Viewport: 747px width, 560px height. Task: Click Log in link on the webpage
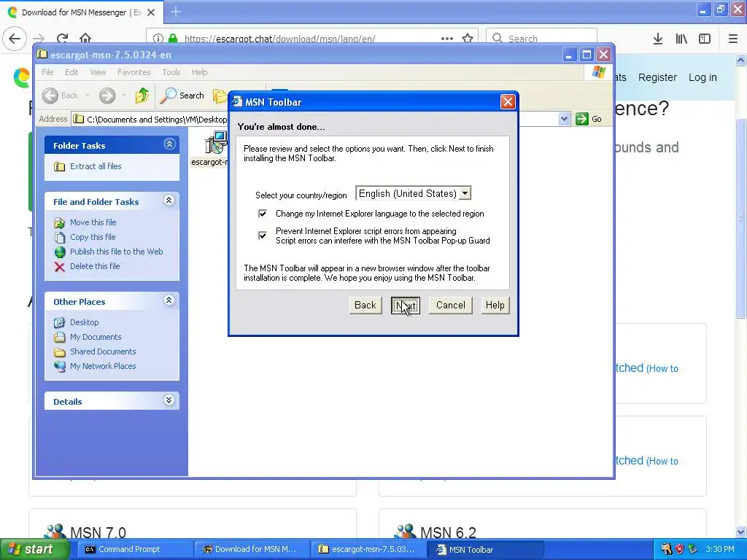click(703, 77)
